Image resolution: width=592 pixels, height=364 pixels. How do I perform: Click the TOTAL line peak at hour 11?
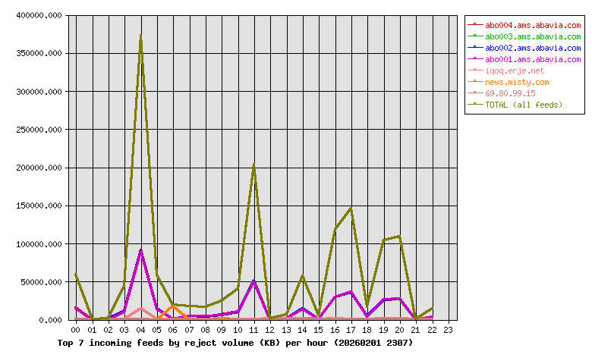[x=253, y=165]
